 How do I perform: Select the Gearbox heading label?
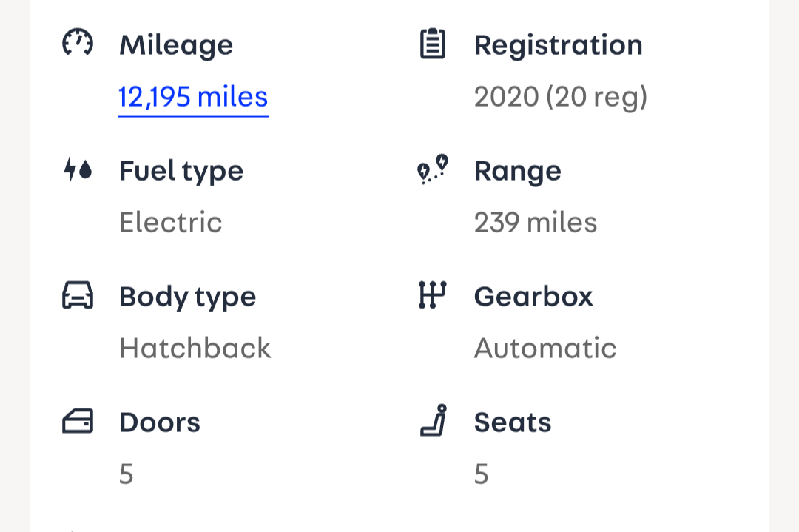[x=533, y=297]
